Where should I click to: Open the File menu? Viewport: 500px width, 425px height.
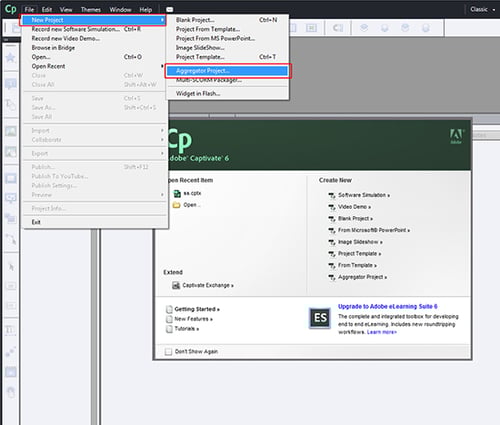click(x=29, y=10)
